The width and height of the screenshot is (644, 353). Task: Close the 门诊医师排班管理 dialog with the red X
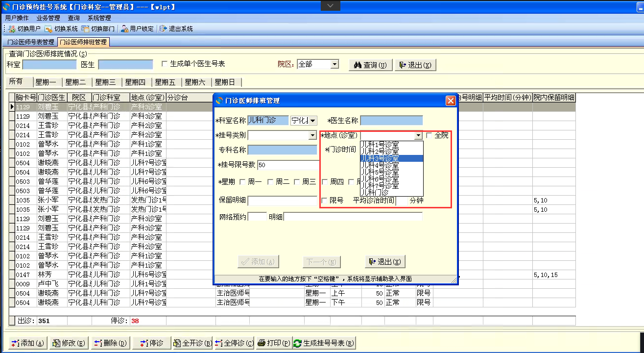click(451, 101)
